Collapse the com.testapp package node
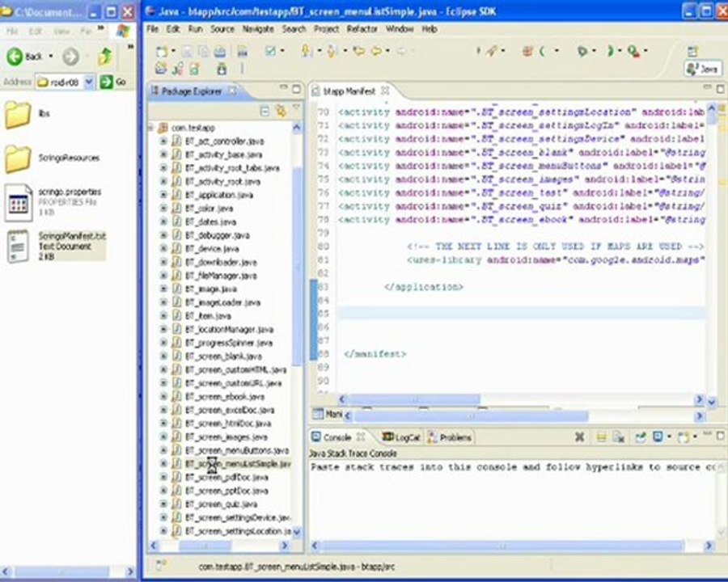 click(150, 127)
